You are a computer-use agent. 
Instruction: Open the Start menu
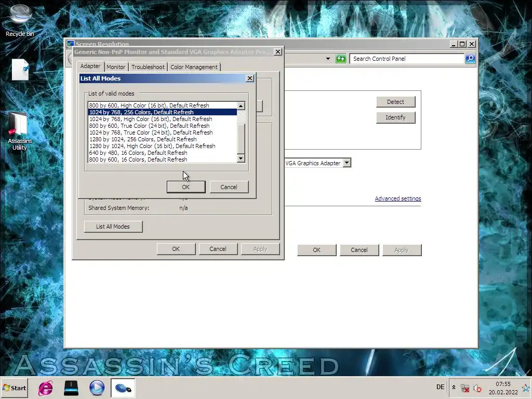click(14, 388)
